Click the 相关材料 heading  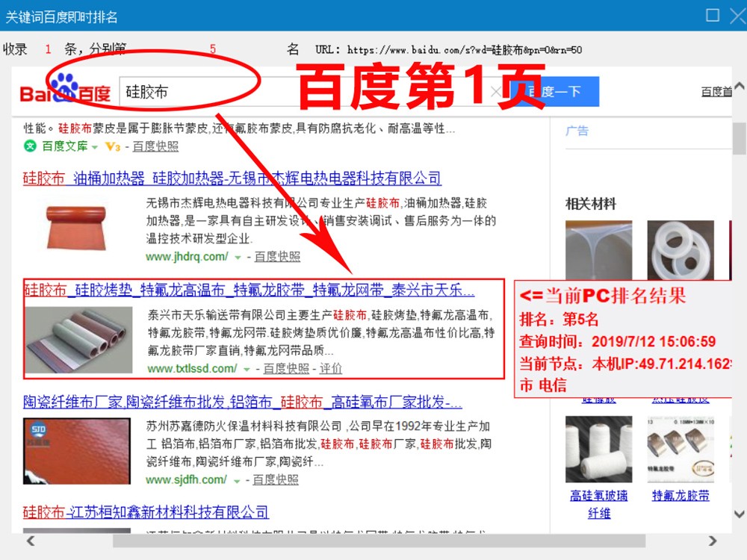click(591, 204)
